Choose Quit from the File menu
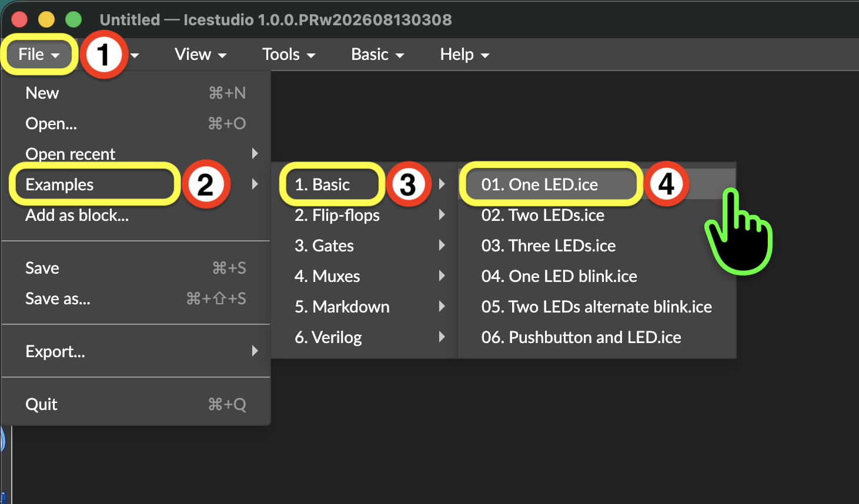859x504 pixels. click(136, 404)
